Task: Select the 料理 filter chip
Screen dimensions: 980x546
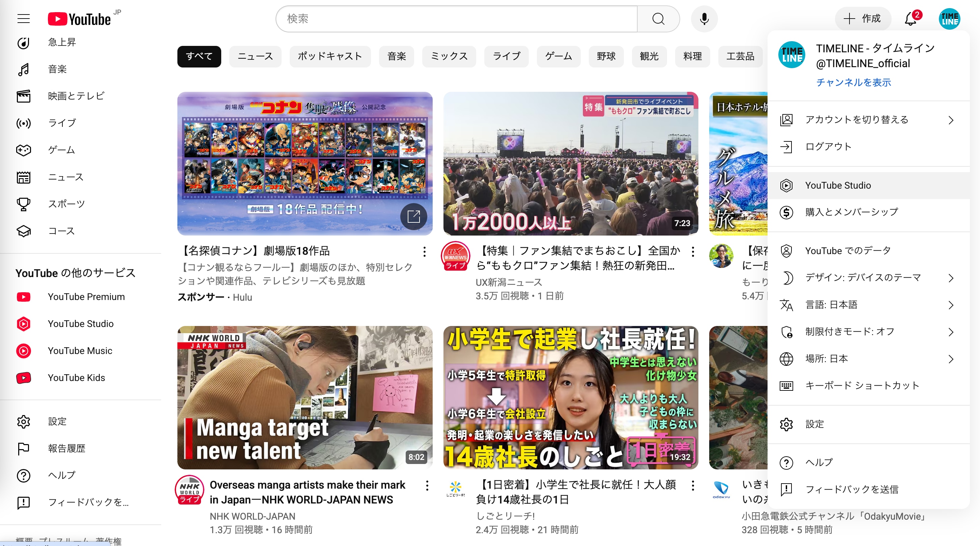Action: point(692,56)
